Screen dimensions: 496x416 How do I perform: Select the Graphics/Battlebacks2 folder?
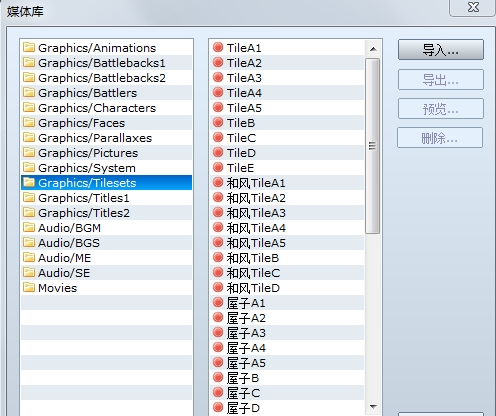[107, 78]
